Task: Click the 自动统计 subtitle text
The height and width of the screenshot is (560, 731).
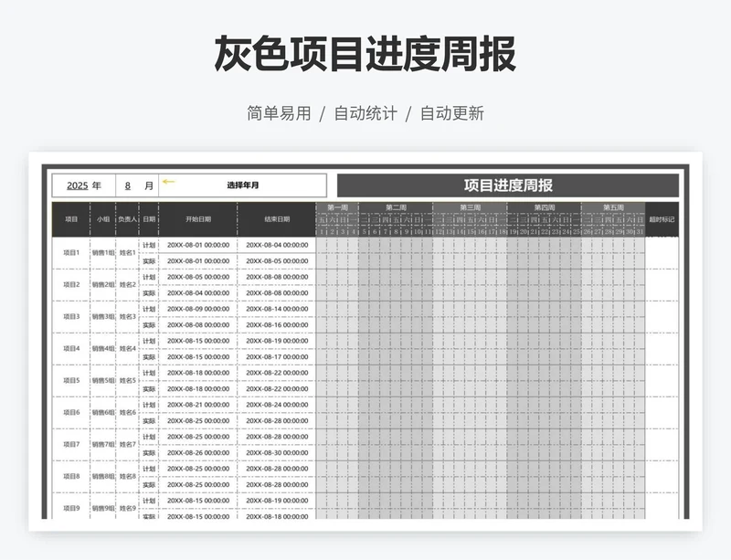Action: pyautogui.click(x=365, y=113)
